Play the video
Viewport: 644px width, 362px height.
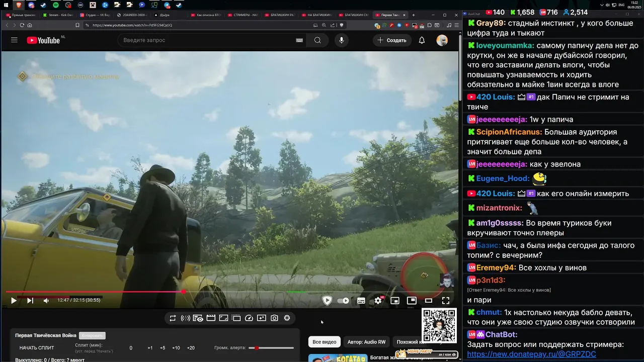click(14, 301)
